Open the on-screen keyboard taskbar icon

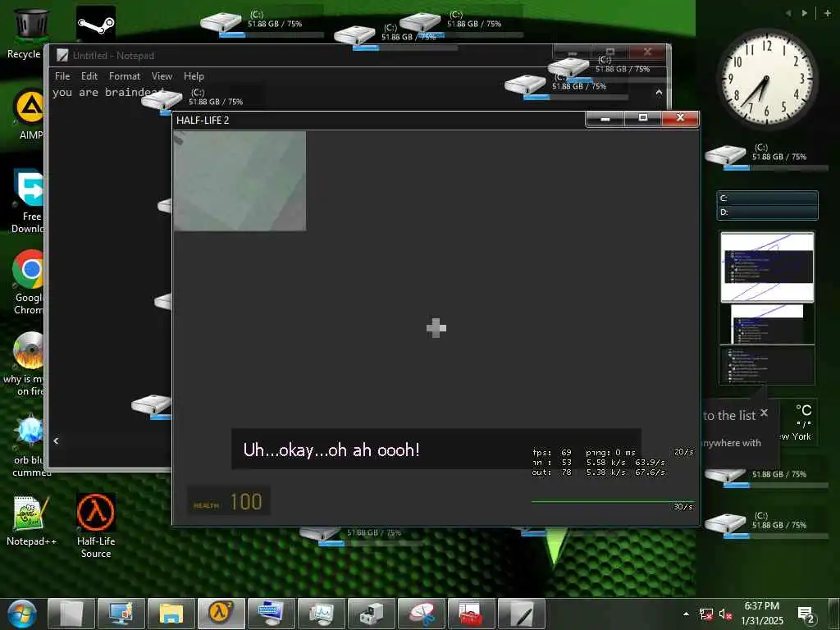[272, 614]
